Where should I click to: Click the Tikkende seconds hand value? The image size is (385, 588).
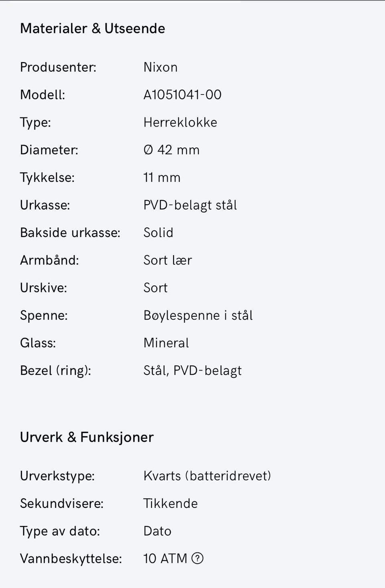(x=170, y=503)
